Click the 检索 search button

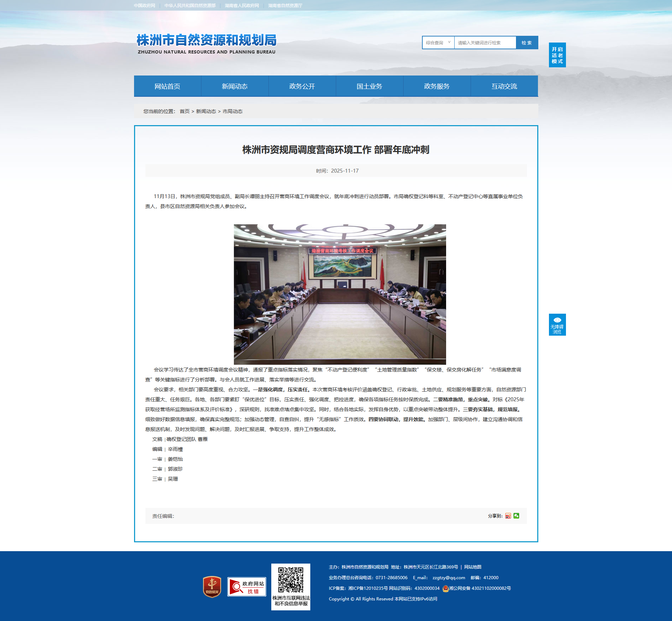point(527,43)
